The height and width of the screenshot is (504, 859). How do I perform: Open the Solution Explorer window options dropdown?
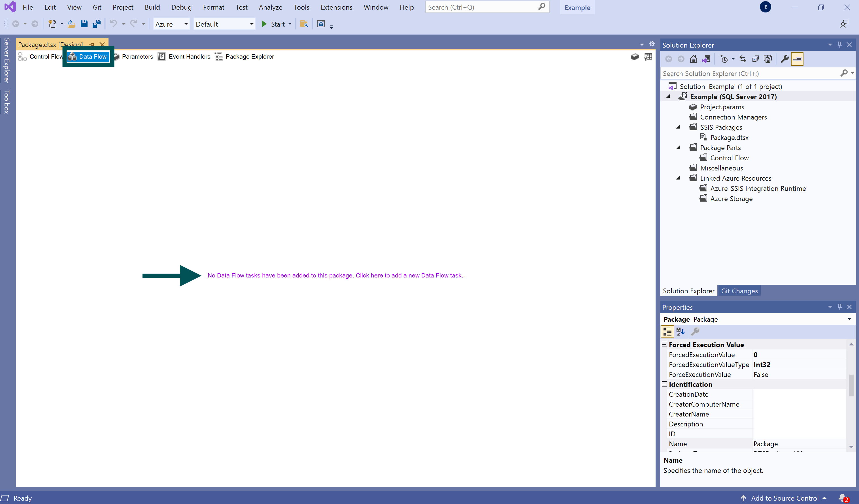(830, 45)
